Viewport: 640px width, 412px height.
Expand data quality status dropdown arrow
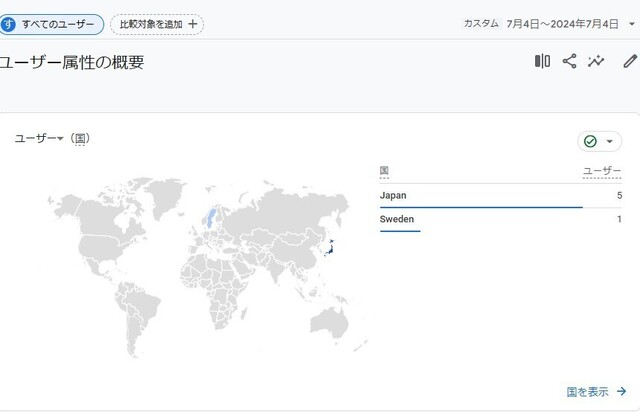click(609, 141)
